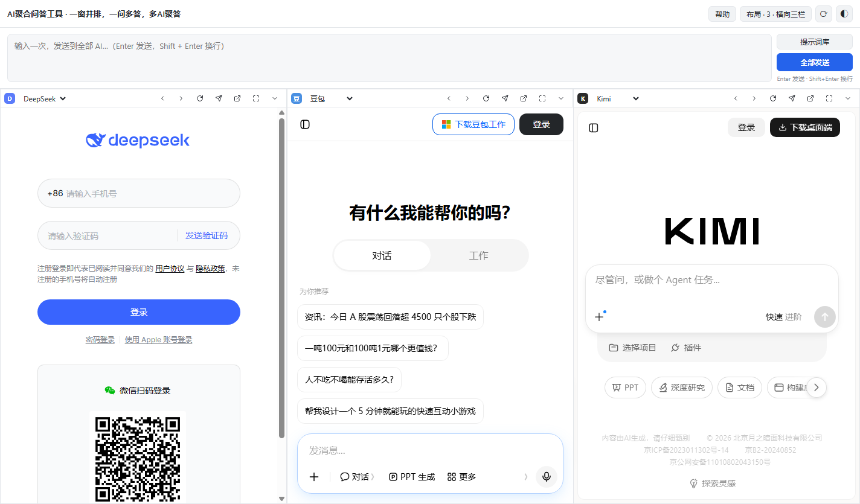Click the 豆包 microphone voice input icon

547,477
